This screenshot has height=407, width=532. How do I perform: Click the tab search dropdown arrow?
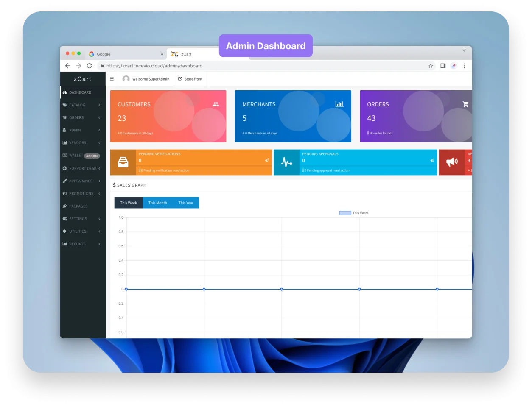tap(464, 50)
